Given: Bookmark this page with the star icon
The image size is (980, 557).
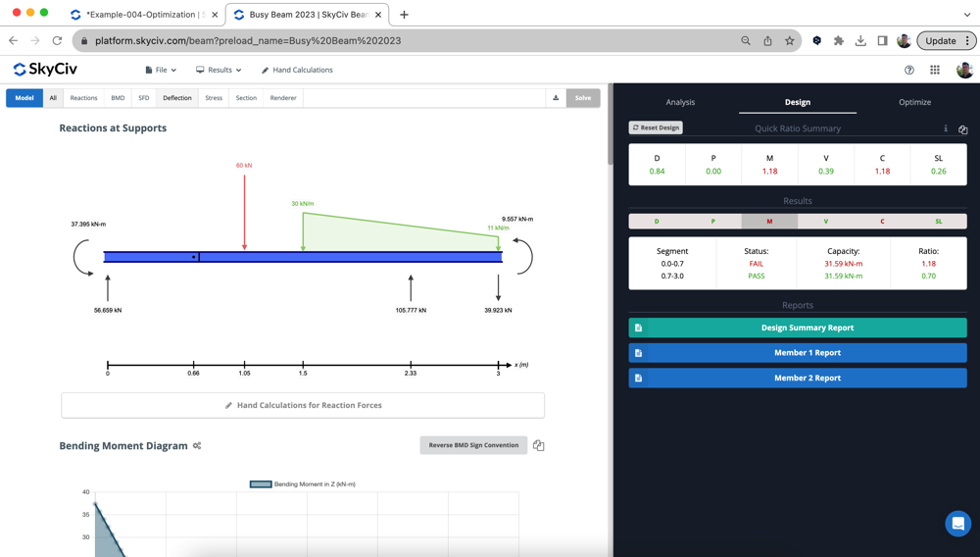Looking at the screenshot, I should tap(789, 40).
